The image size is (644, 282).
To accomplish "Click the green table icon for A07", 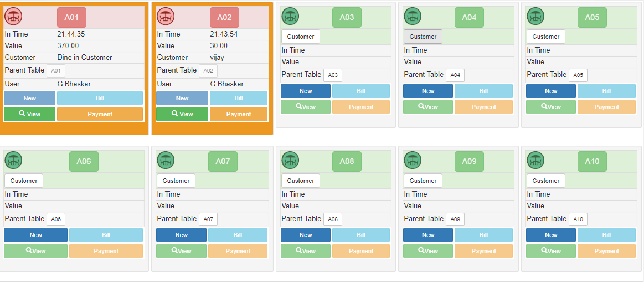I will pyautogui.click(x=166, y=161).
